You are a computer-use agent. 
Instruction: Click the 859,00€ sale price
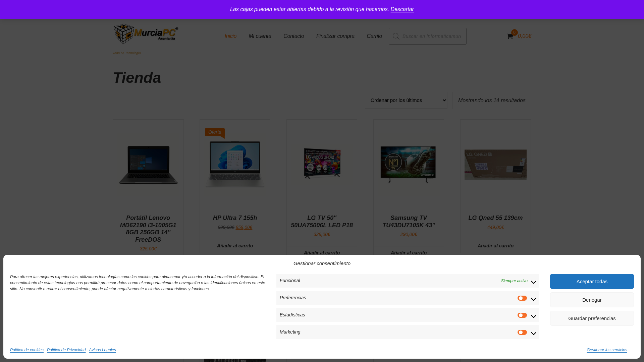(x=244, y=227)
